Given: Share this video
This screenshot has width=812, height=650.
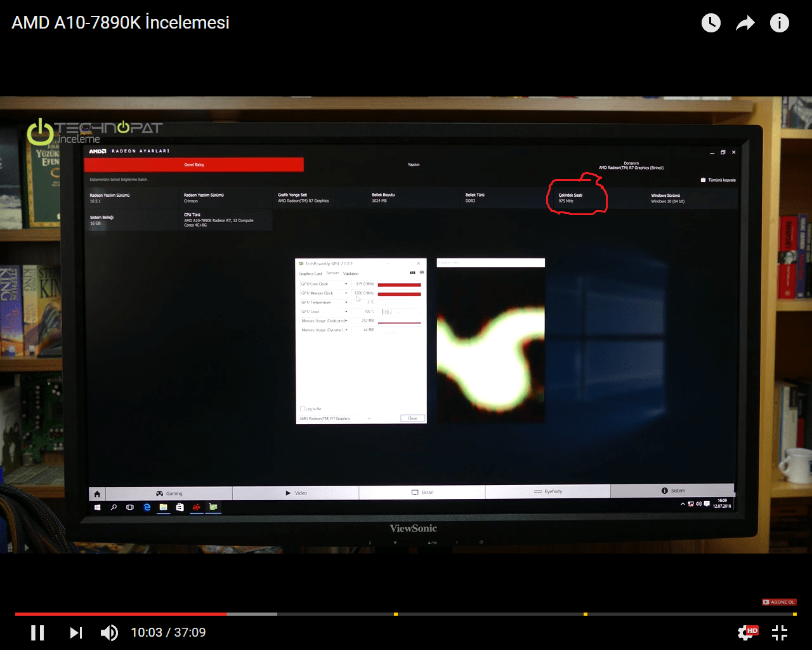Looking at the screenshot, I should tap(745, 23).
